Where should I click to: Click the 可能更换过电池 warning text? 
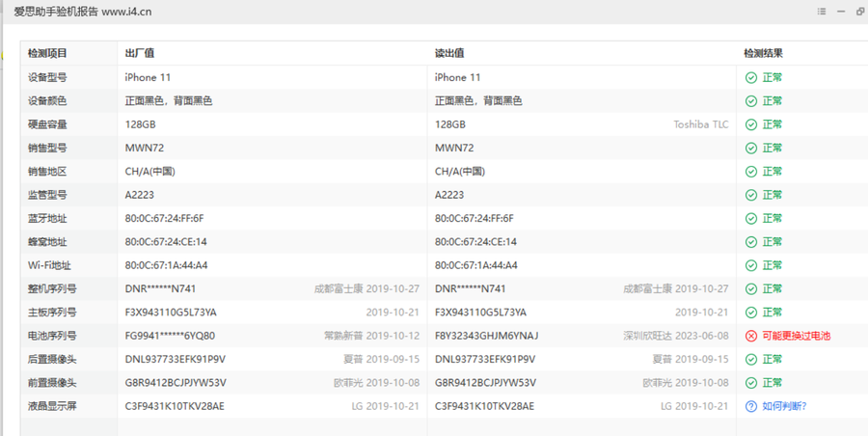[x=796, y=336]
